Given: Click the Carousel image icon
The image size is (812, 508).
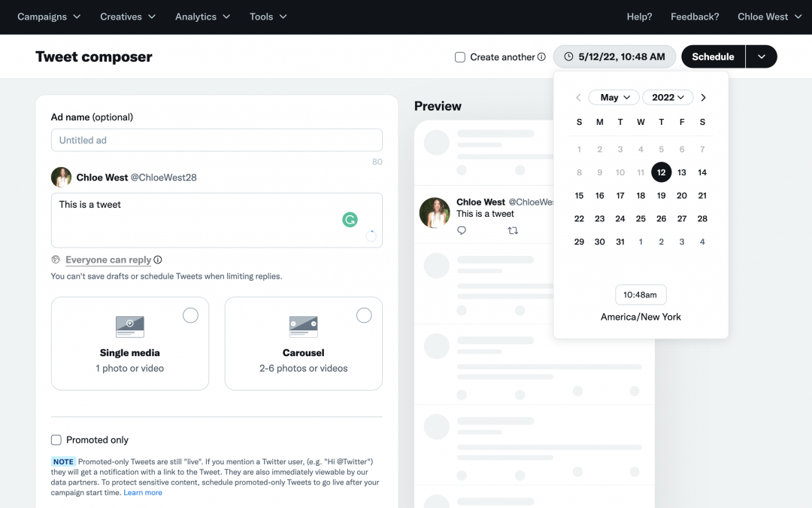Looking at the screenshot, I should click(x=304, y=327).
